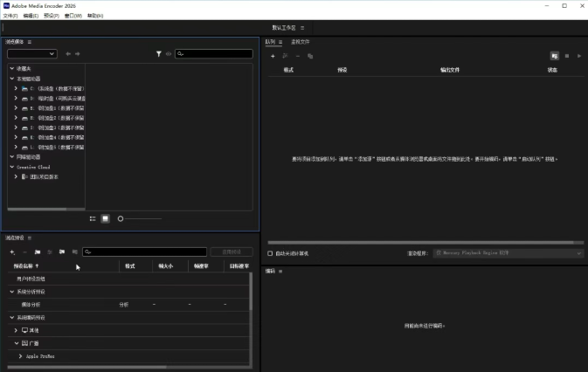Collapse the 网络驱动器 network drives node
Image resolution: width=588 pixels, height=372 pixels.
tap(12, 157)
